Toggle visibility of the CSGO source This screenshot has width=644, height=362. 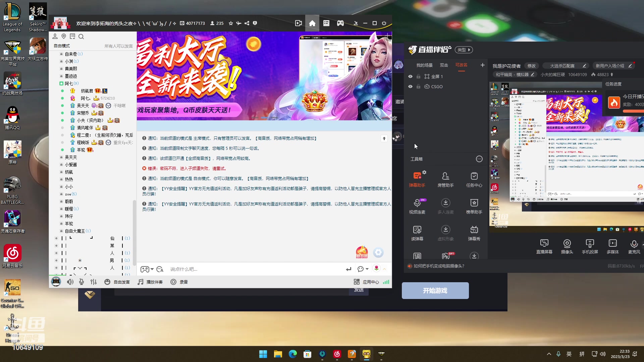coord(410,86)
